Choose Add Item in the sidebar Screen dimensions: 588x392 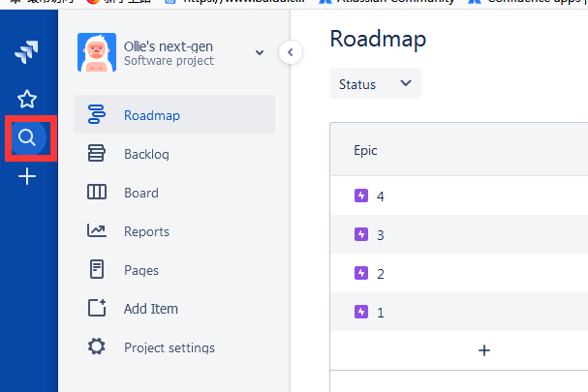point(174,309)
